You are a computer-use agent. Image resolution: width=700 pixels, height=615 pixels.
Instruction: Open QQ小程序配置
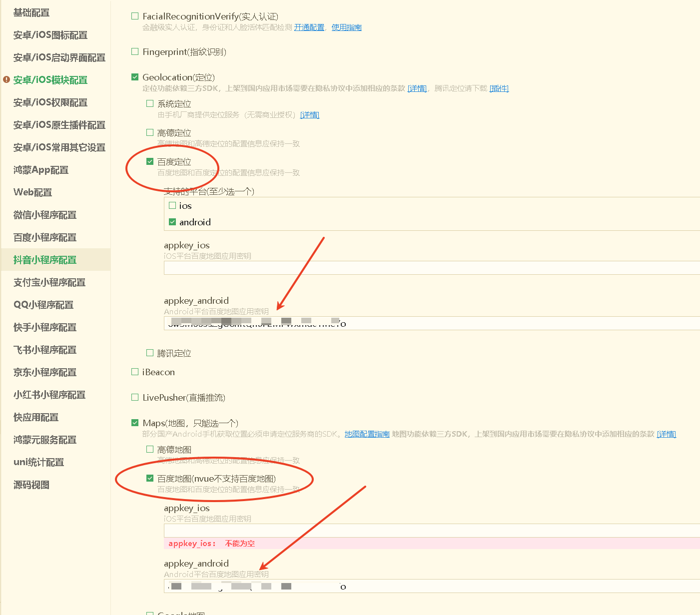(43, 305)
